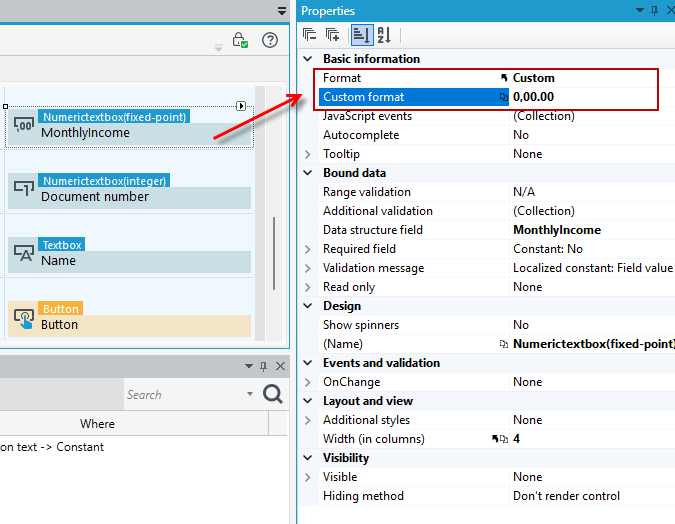Screen dimensions: 675x524
Task: Expand the Read only property
Action: point(308,287)
